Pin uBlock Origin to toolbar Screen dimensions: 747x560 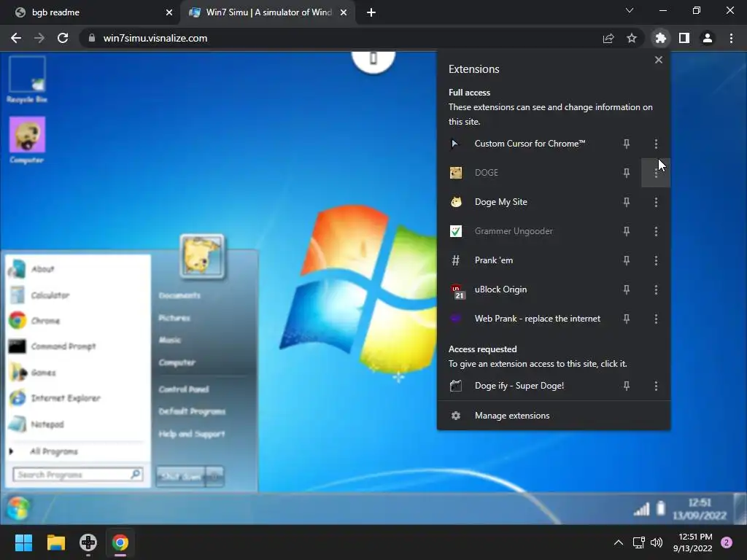coord(627,289)
